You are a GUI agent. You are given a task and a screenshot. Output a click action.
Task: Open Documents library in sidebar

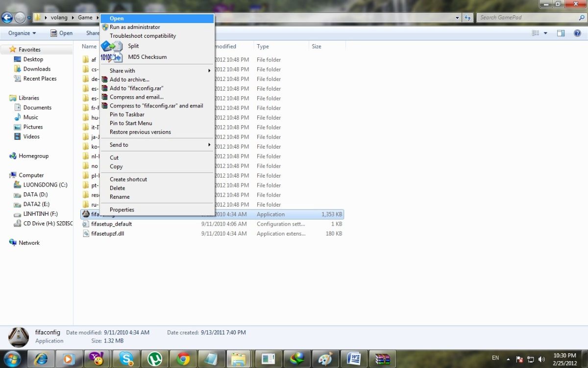point(37,107)
